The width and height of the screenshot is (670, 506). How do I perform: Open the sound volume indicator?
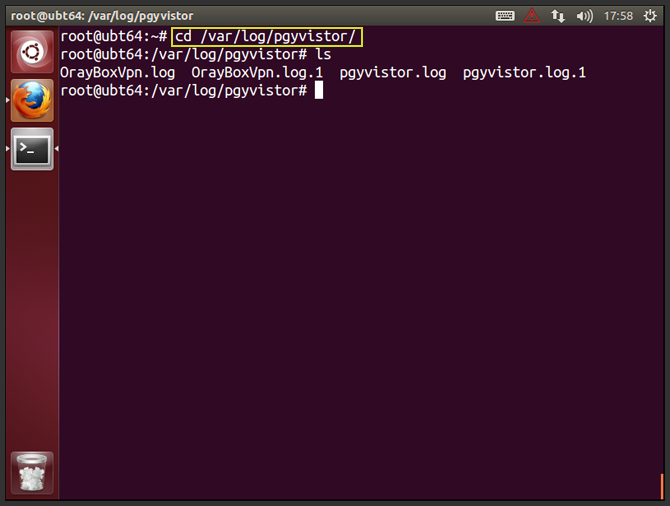pos(584,16)
